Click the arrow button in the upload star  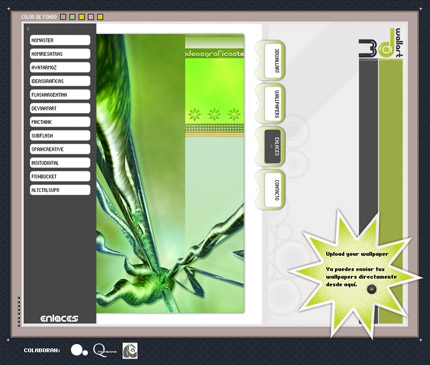coord(371,289)
